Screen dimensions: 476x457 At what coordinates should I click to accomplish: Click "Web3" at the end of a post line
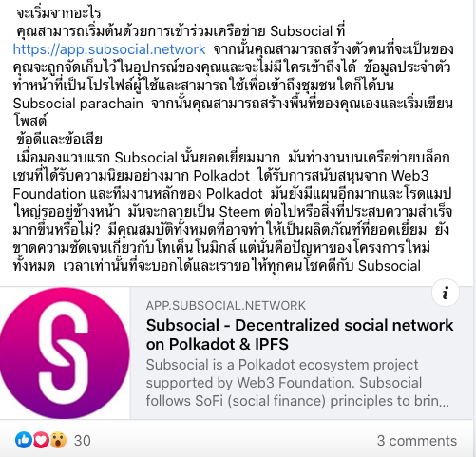(409, 176)
